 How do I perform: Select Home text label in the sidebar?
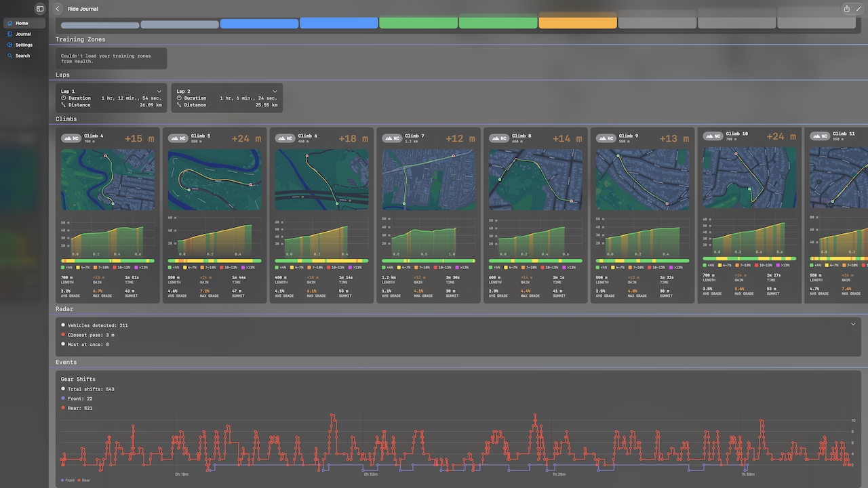22,23
